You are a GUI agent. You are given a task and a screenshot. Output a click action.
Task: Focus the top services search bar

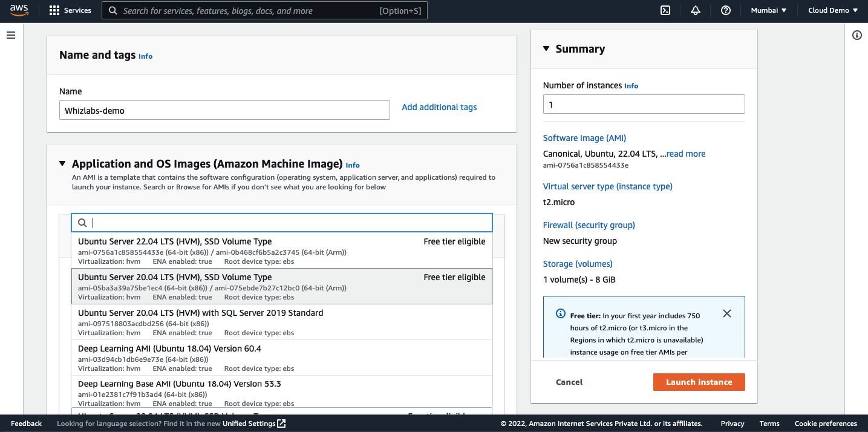tap(264, 10)
